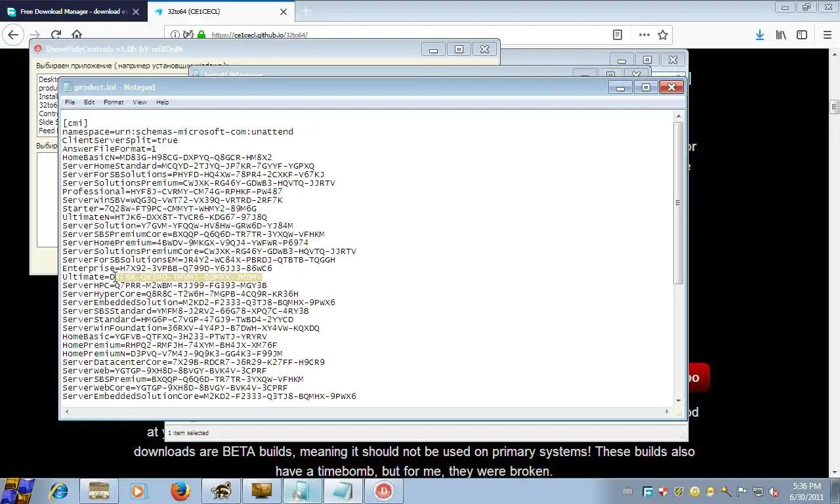Show site security padlock info

pos(201,35)
